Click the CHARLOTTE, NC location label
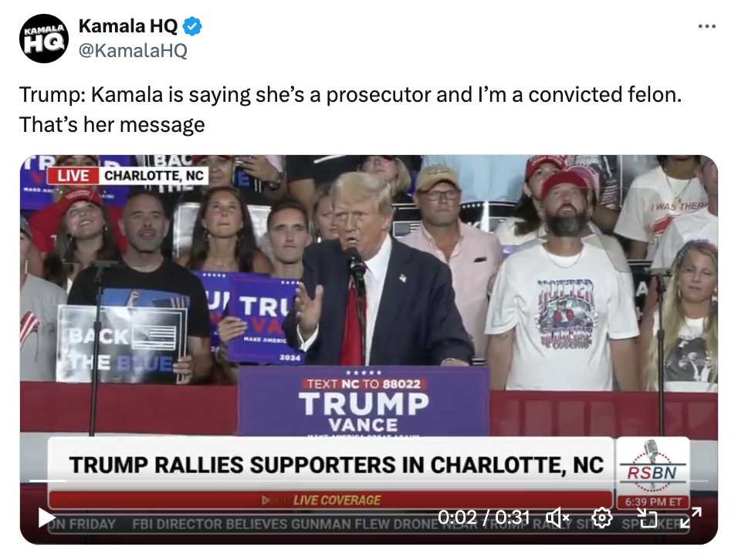 154,175
